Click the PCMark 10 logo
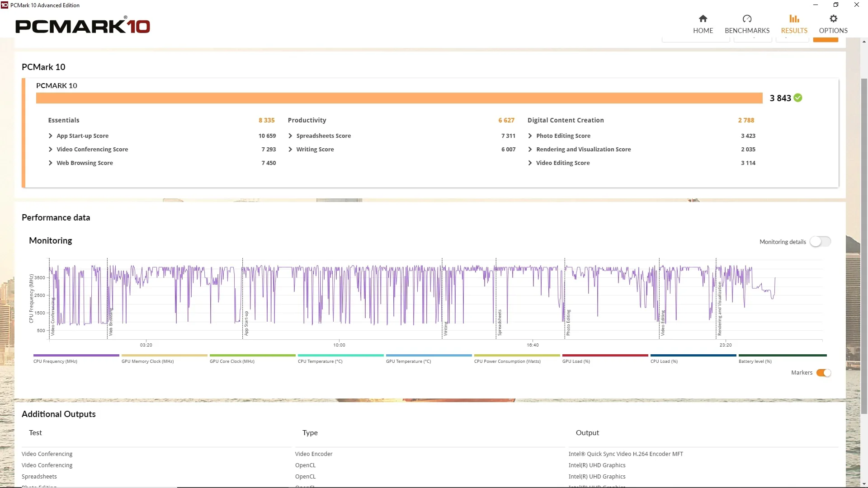The height and width of the screenshot is (488, 868). tap(83, 26)
